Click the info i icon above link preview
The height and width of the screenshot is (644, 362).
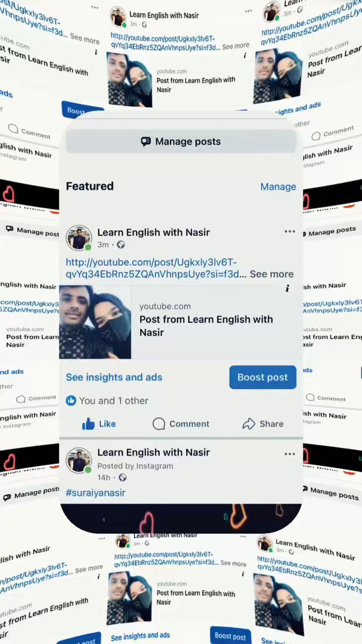287,288
